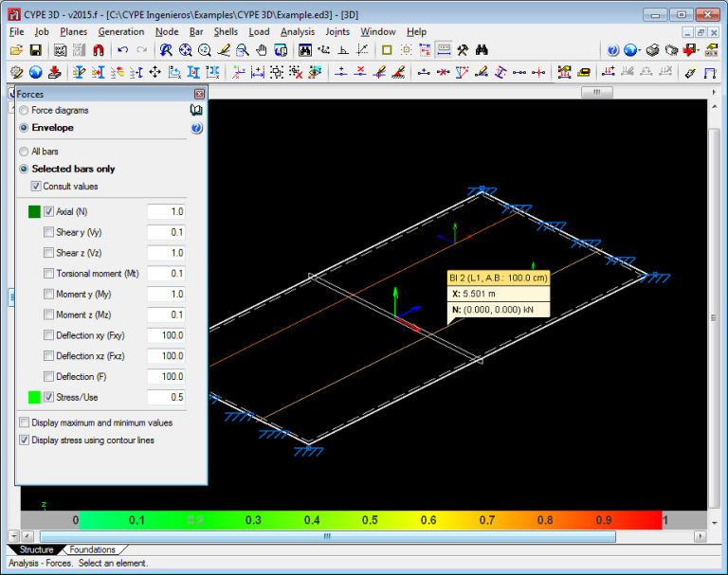
Task: Click the printer icon
Action: (x=652, y=50)
